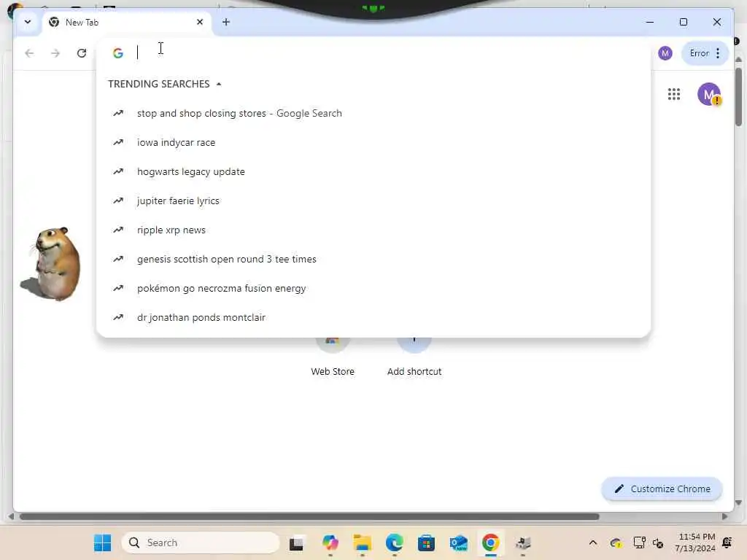This screenshot has height=560, width=747.
Task: Choose 'dr jonathan ponds montclair' suggestion
Action: pos(373,317)
